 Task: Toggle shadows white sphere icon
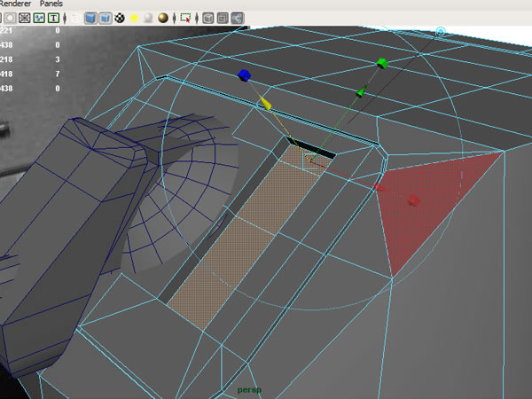tap(148, 18)
